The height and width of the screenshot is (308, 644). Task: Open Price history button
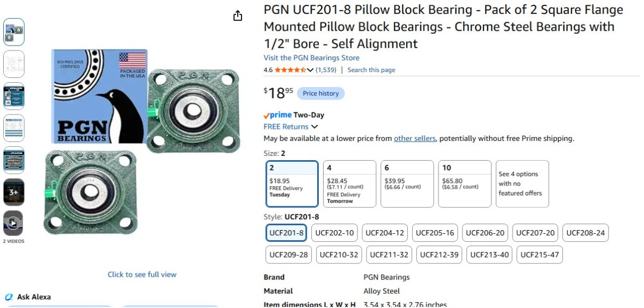pyautogui.click(x=321, y=94)
